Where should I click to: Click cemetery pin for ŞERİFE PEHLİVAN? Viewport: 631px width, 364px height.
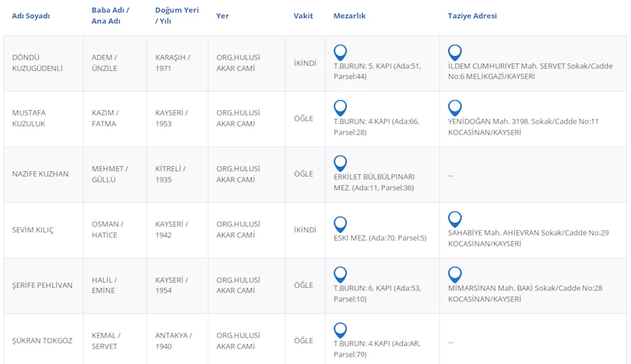[x=340, y=274]
